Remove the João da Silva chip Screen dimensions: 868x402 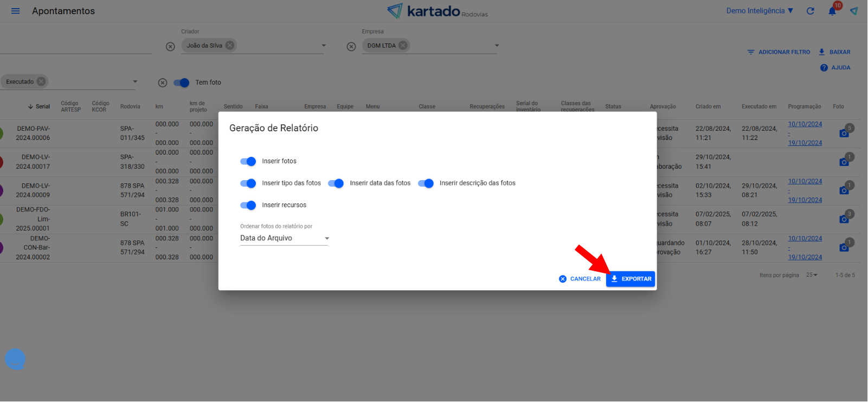tap(230, 46)
